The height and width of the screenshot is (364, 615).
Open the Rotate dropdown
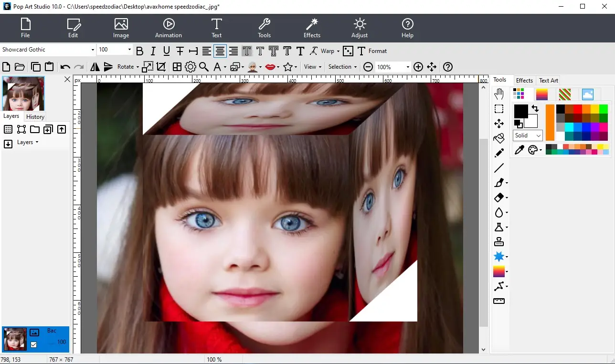point(128,67)
